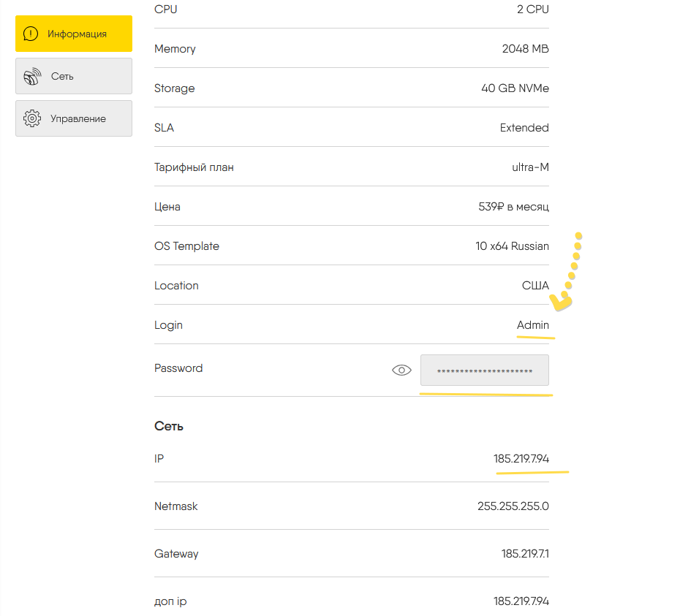Click the Extended SLA value
Screen dimensions: 680x616
click(x=524, y=128)
